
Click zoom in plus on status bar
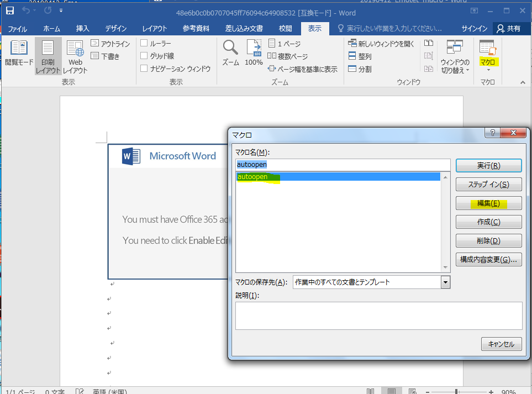(491, 392)
